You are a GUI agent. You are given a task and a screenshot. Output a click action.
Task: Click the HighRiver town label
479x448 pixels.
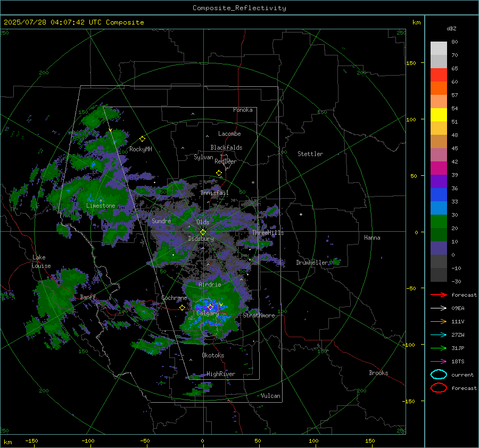[221, 374]
